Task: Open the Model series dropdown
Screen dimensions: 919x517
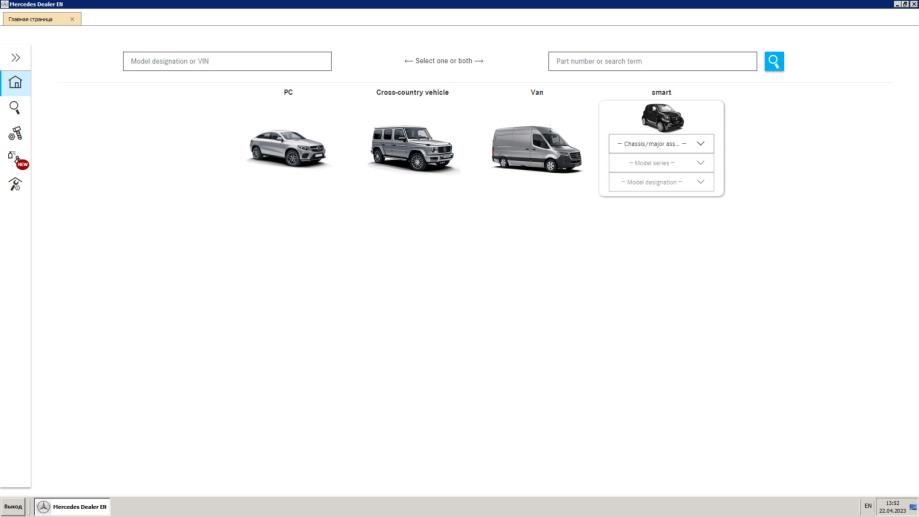Action: [661, 163]
